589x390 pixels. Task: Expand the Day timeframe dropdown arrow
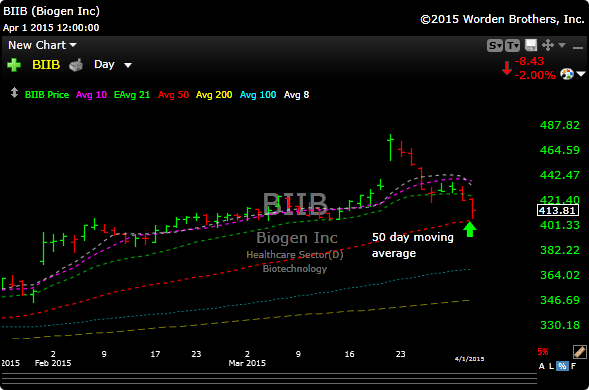click(x=128, y=65)
